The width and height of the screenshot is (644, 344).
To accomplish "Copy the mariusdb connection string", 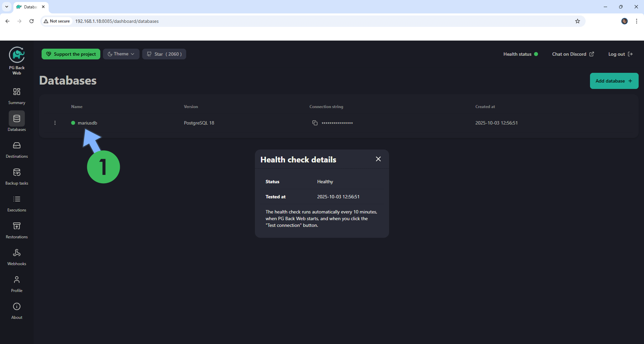I will point(315,123).
